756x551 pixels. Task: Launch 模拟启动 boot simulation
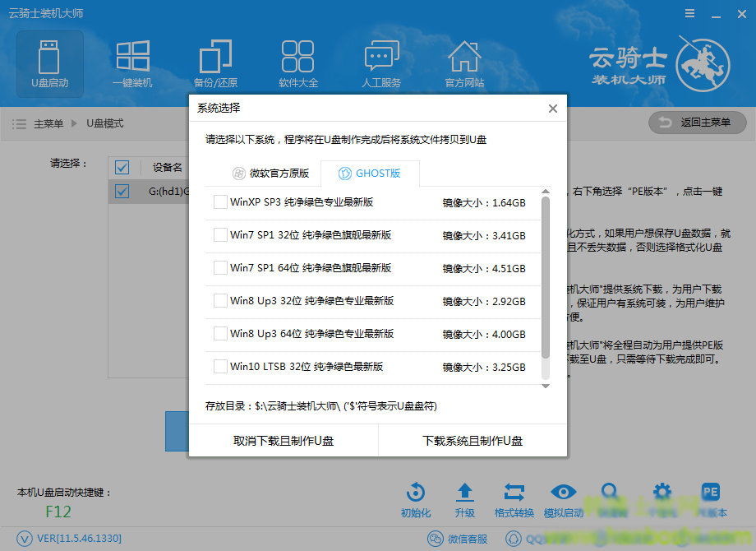pos(564,498)
